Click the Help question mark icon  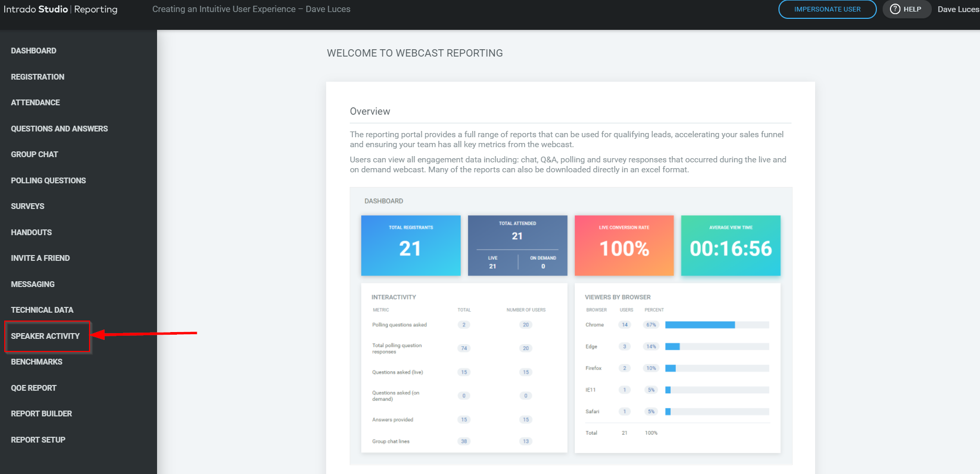point(895,9)
